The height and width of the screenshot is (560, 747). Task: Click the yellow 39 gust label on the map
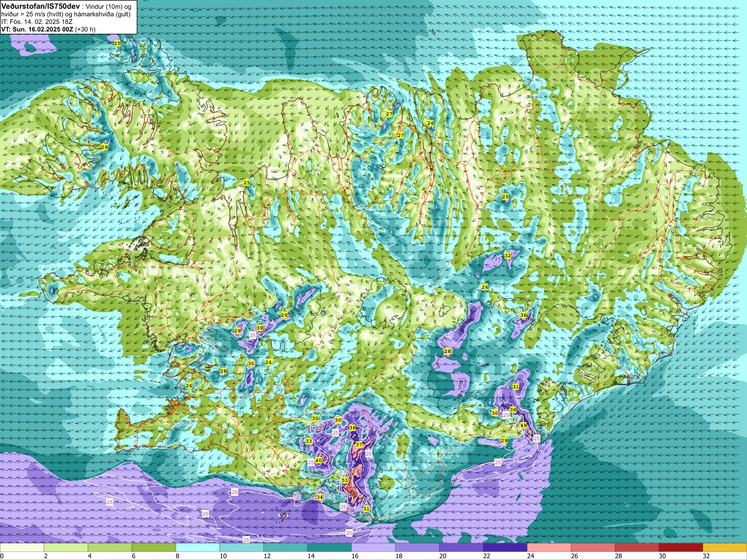260,328
